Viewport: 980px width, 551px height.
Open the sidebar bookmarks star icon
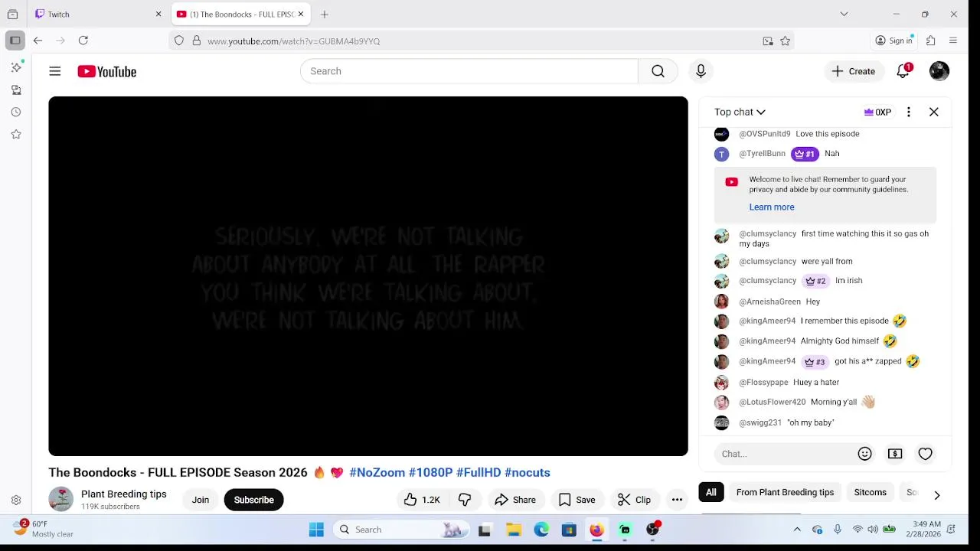pos(16,134)
